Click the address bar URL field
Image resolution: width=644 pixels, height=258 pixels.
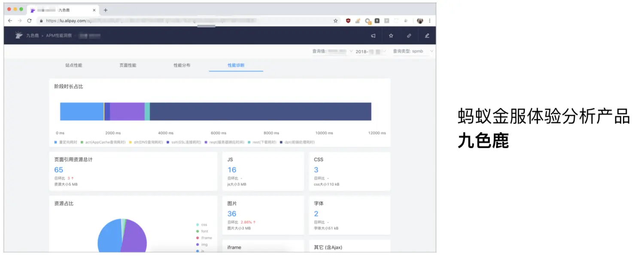[189, 21]
